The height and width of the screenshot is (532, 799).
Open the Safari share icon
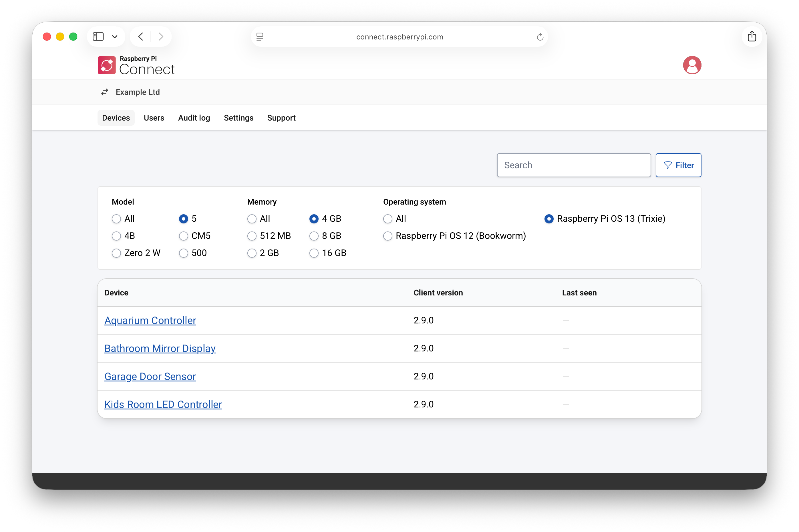click(752, 37)
